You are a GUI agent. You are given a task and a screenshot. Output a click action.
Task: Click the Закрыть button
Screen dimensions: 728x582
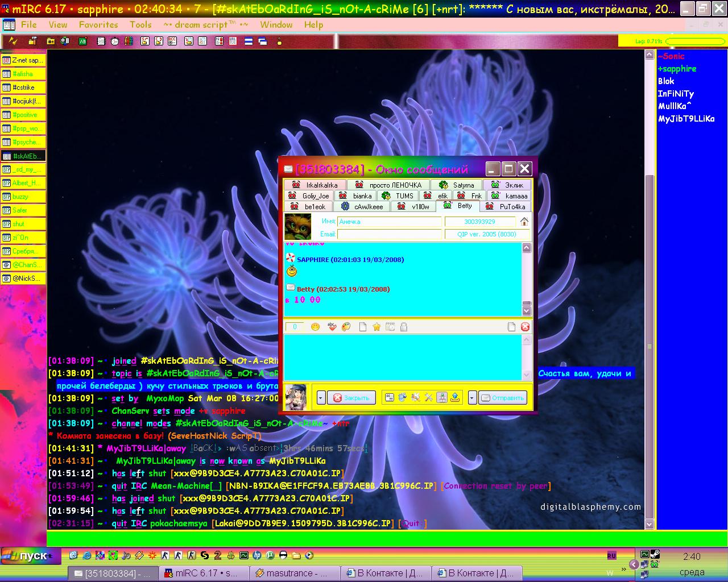click(x=351, y=398)
